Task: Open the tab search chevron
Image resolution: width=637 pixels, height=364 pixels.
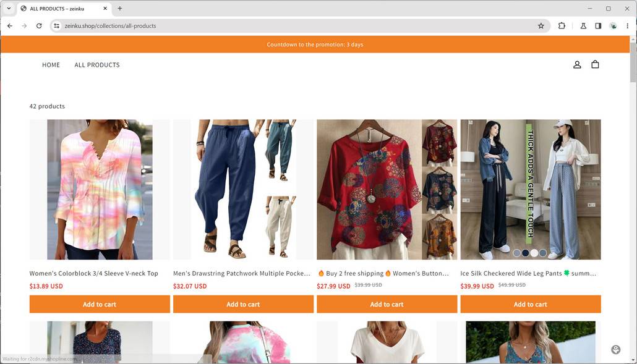Action: point(9,8)
